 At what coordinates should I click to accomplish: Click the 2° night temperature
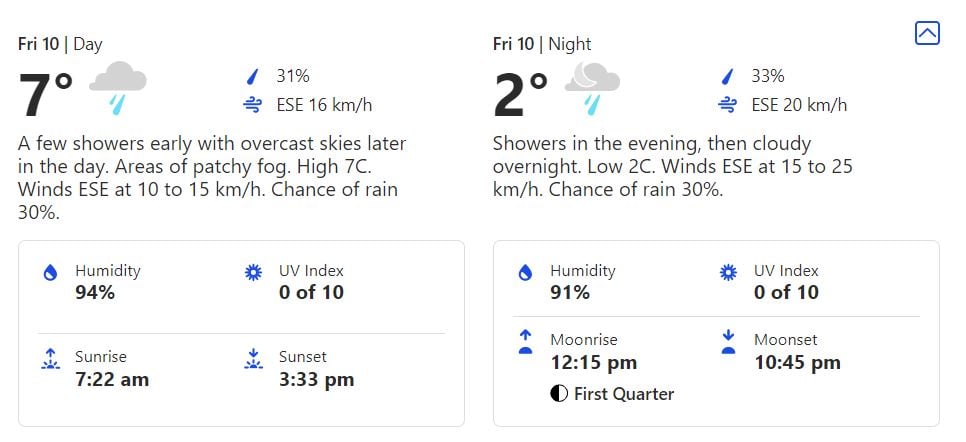pos(521,96)
